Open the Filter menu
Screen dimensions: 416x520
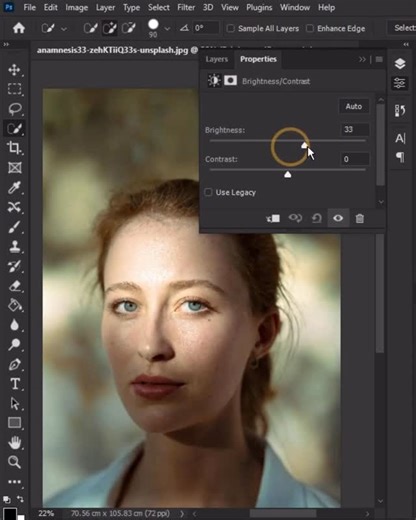(x=186, y=7)
